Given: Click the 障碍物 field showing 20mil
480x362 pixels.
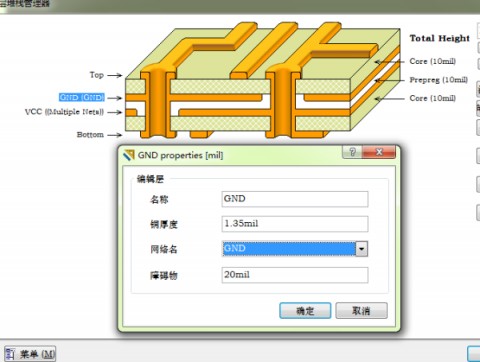Looking at the screenshot, I should tap(295, 275).
